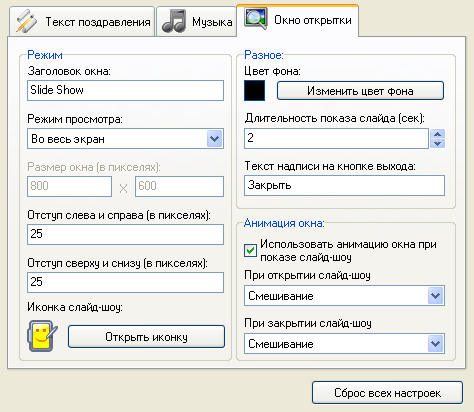Uncheck Использовать анимацию окна checkbox
The image size is (474, 412).
point(250,250)
